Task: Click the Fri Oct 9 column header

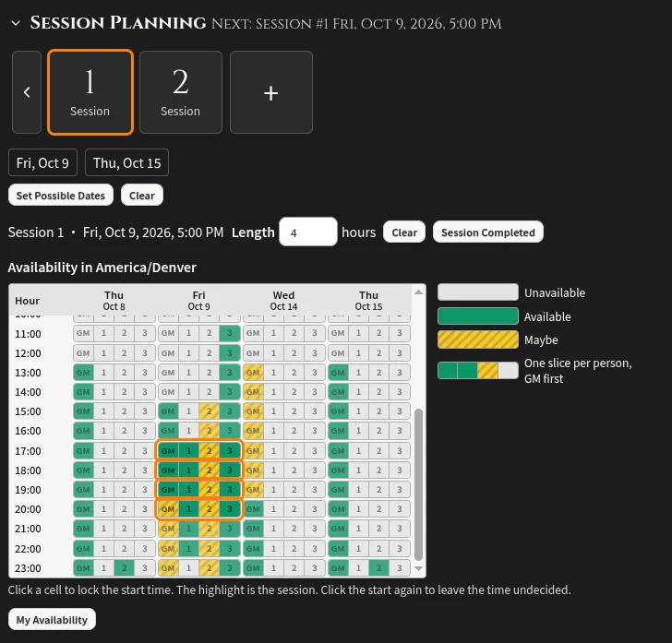Action: 198,301
